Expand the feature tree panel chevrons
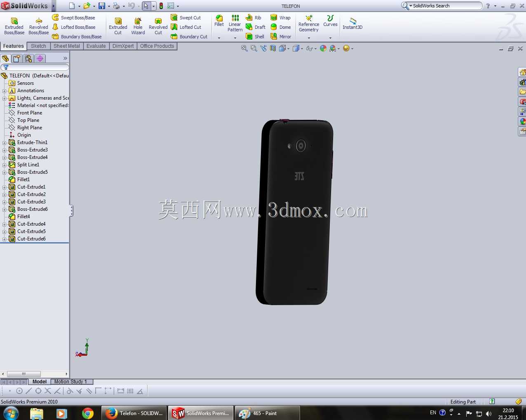Viewport: 526px width, 420px height. click(x=65, y=58)
